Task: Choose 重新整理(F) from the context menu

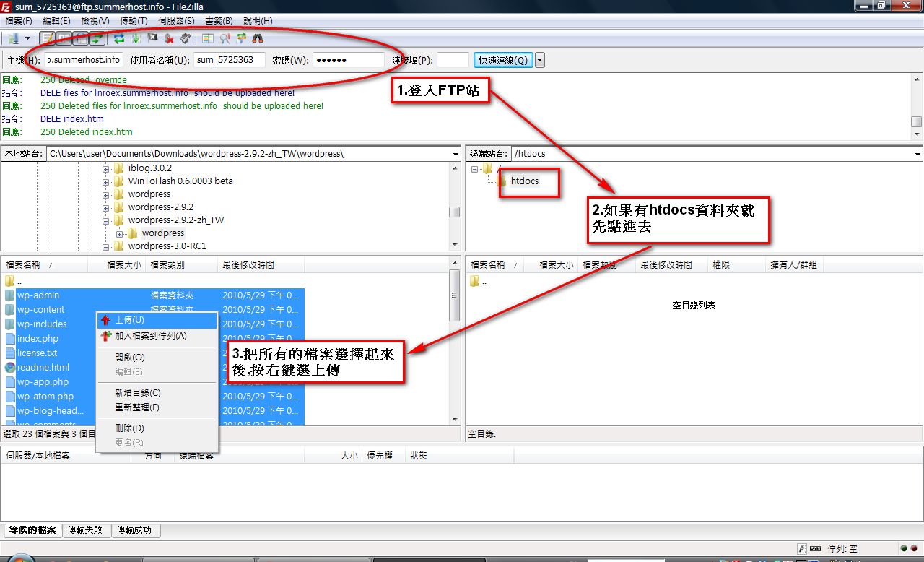Action: pos(157,407)
